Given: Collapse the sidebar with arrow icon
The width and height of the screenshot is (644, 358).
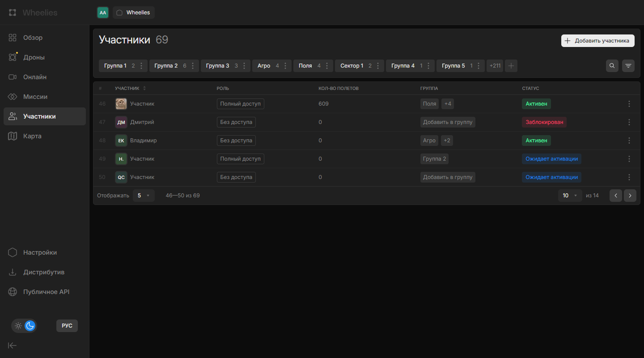Looking at the screenshot, I should (13, 345).
